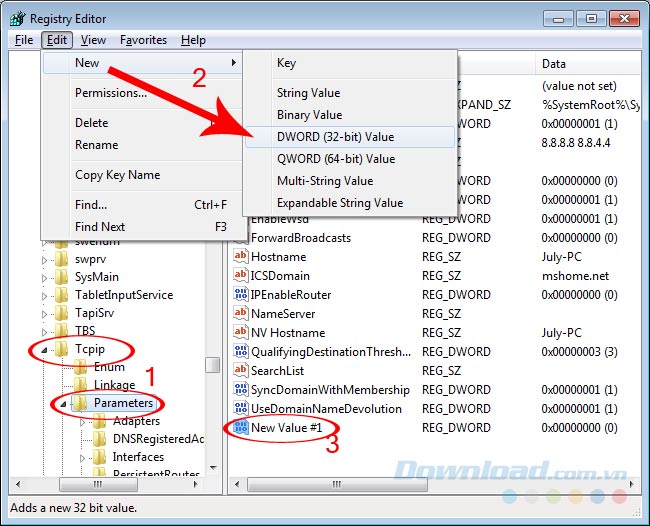Select Expandable String Value menu entry
The width and height of the screenshot is (650, 526).
click(x=350, y=203)
